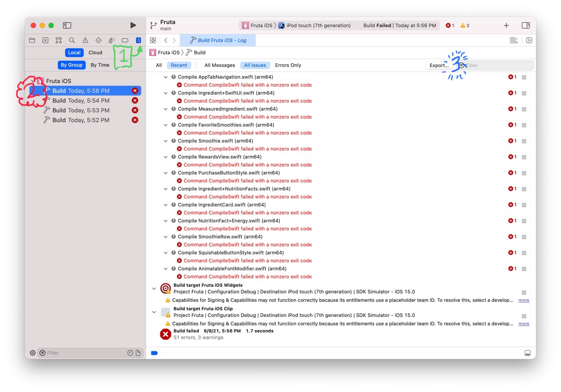Collapse Compile MeasuredIngredient.swift row
The height and width of the screenshot is (392, 561).
point(166,109)
